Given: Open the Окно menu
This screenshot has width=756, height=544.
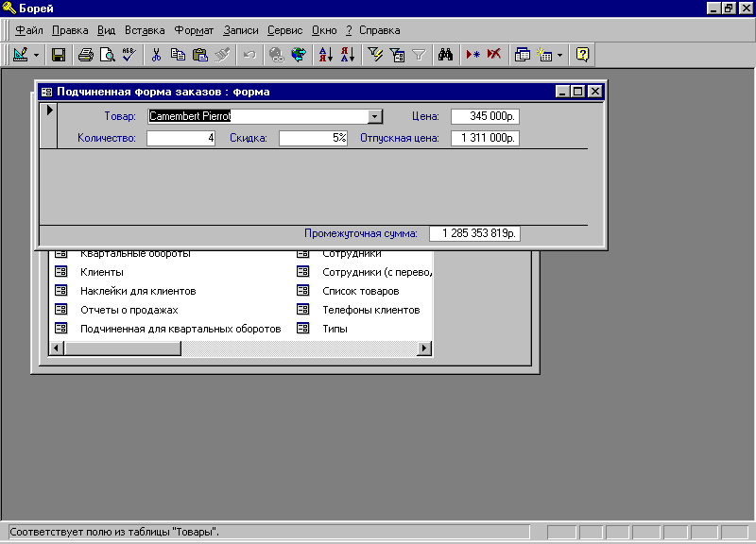Looking at the screenshot, I should click(x=324, y=30).
